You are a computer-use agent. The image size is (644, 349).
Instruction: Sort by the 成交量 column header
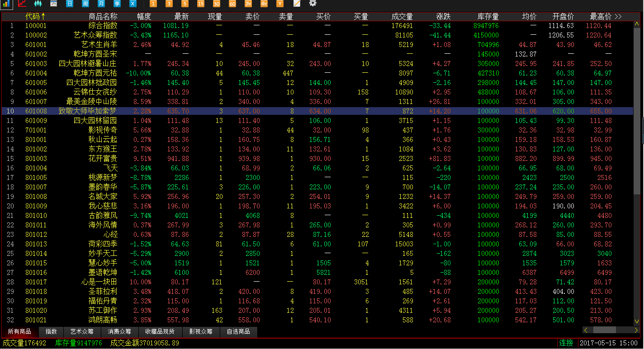pyautogui.click(x=402, y=16)
